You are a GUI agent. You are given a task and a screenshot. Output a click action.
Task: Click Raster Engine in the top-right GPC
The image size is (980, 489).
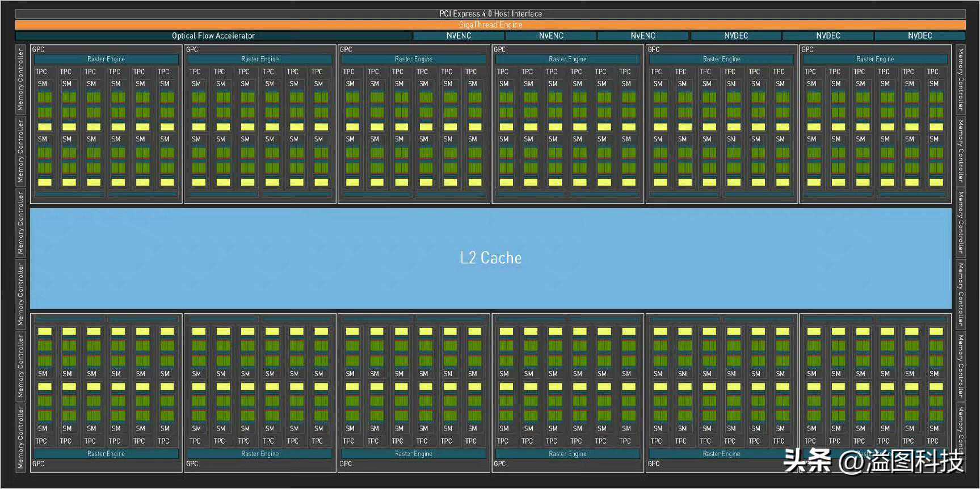click(x=875, y=59)
